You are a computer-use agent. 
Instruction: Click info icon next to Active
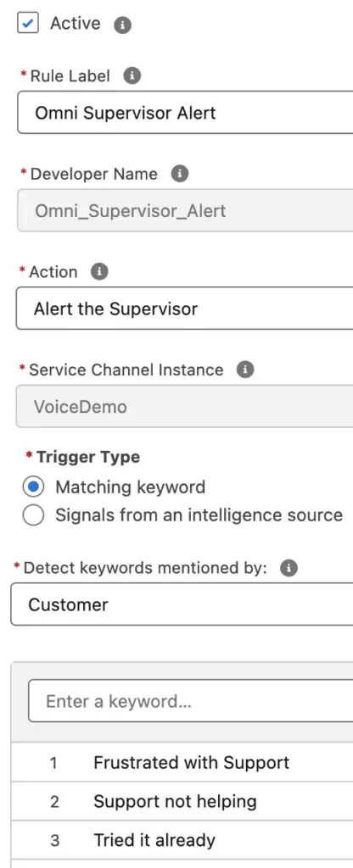(x=122, y=25)
